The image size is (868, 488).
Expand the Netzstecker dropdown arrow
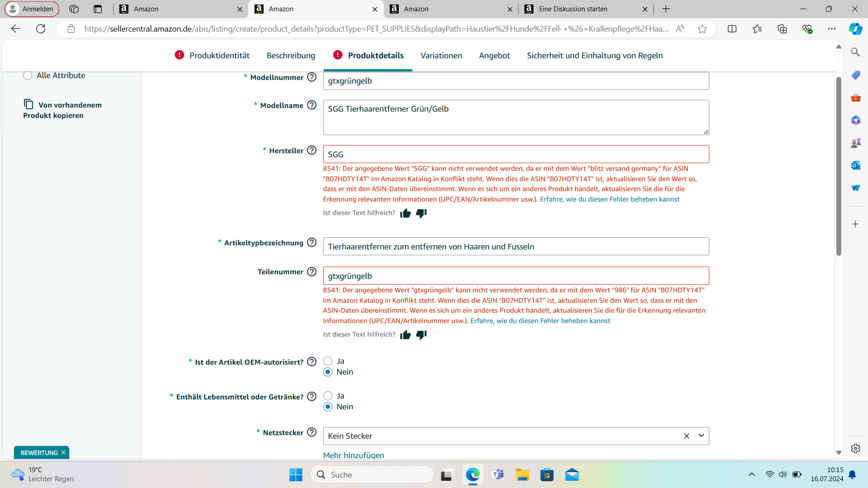click(x=701, y=436)
